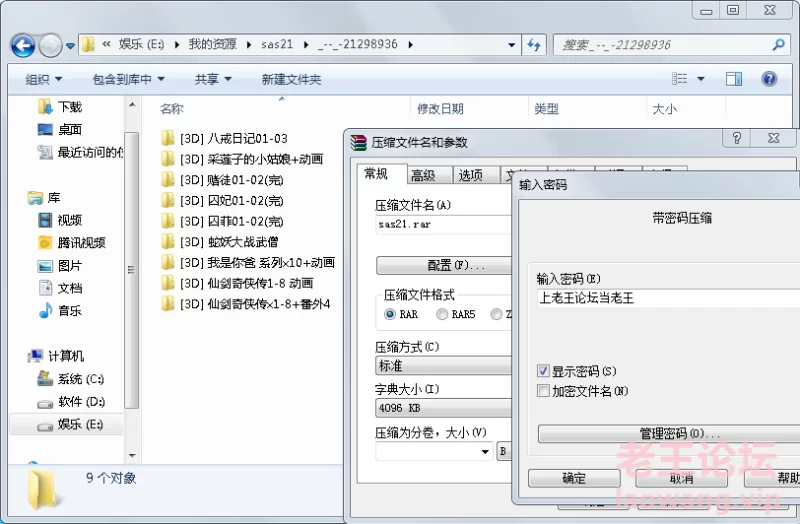
Task: Open the 视频 library
Action: click(x=60, y=220)
